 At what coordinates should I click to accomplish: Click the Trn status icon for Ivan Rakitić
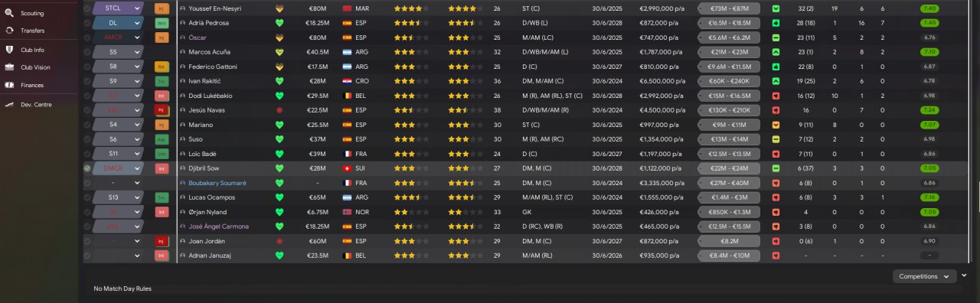(162, 81)
